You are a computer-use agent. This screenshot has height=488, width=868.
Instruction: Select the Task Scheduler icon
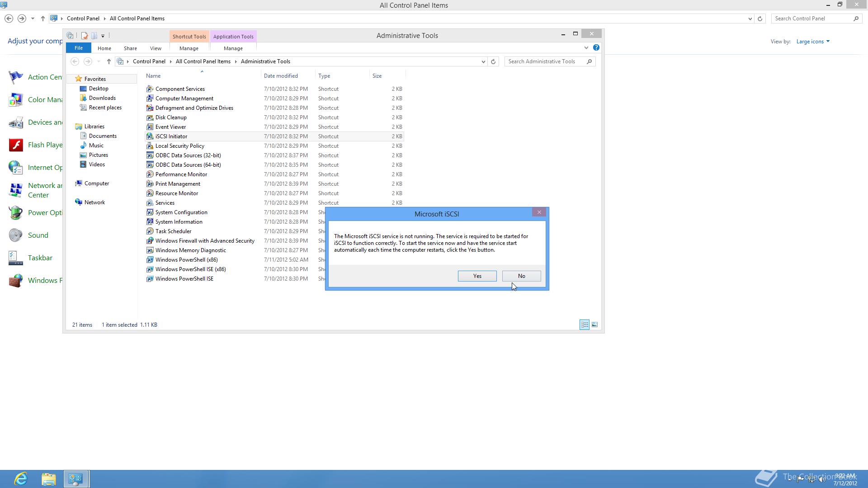tap(150, 231)
